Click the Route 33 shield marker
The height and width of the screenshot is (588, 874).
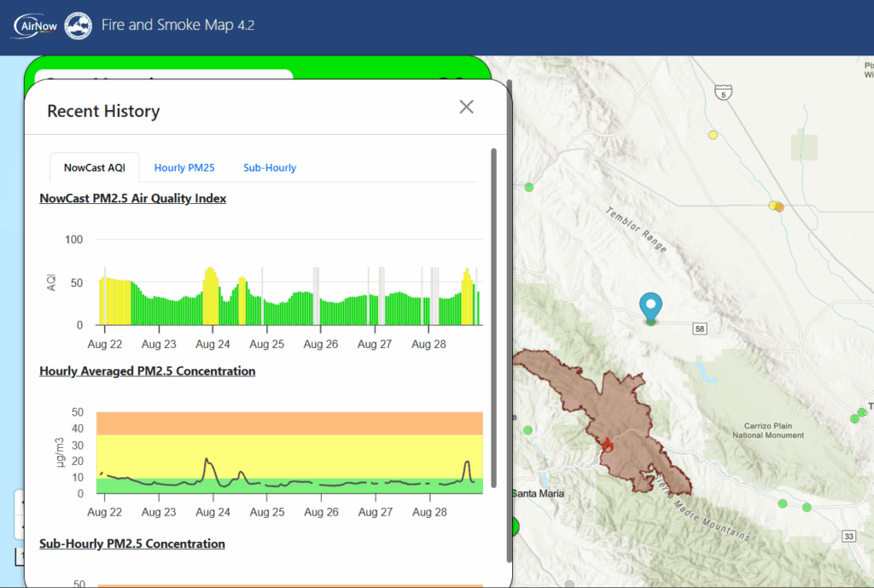[x=848, y=536]
